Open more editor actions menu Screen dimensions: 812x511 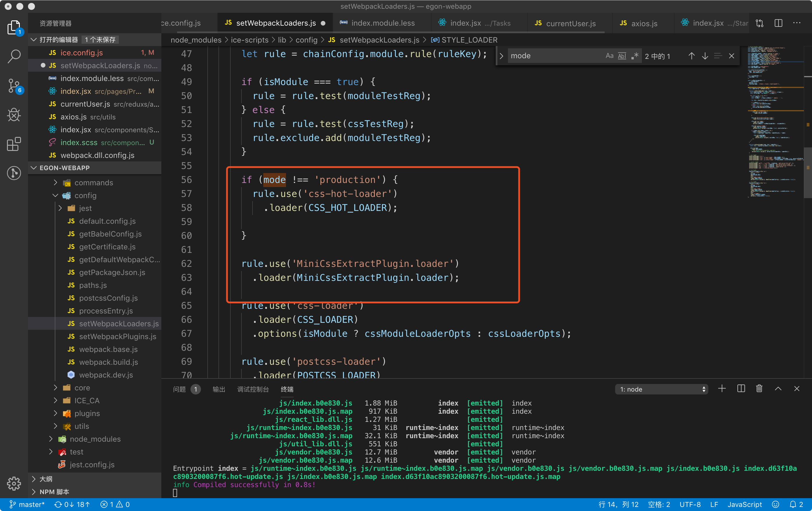click(797, 23)
